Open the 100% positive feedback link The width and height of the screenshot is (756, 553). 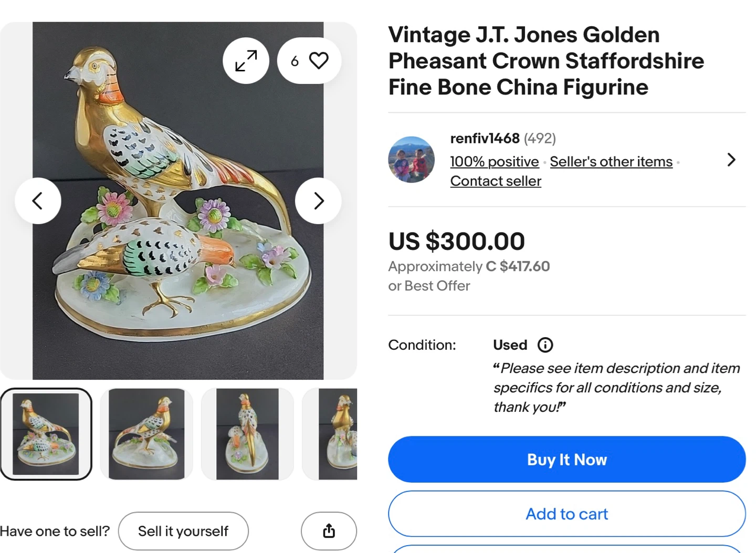(495, 162)
